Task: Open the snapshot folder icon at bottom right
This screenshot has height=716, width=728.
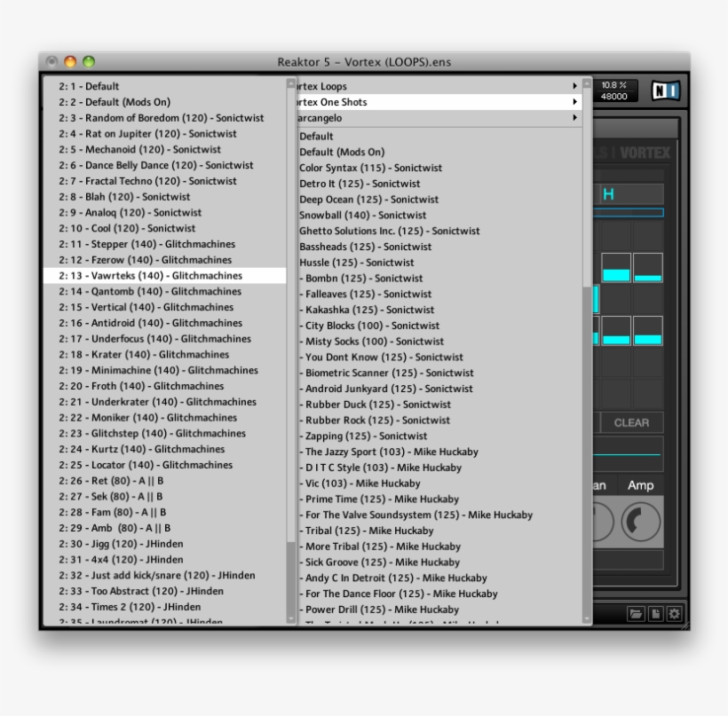Action: pos(637,612)
